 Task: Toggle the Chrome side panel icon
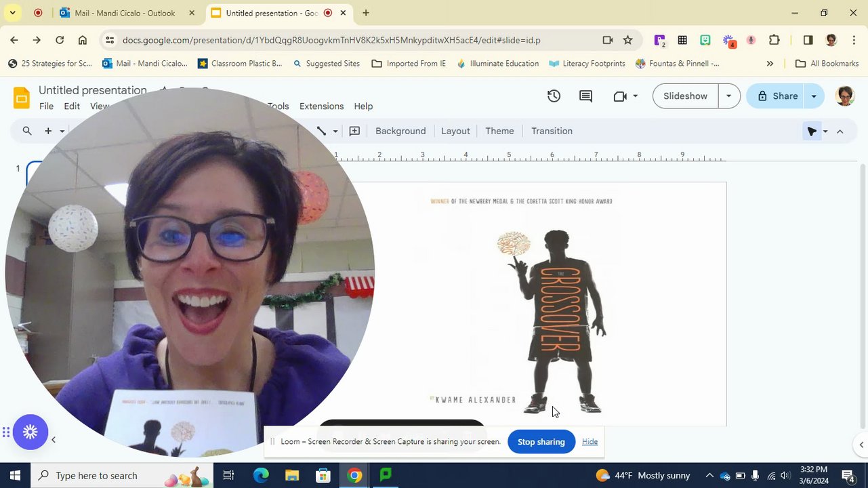click(808, 40)
